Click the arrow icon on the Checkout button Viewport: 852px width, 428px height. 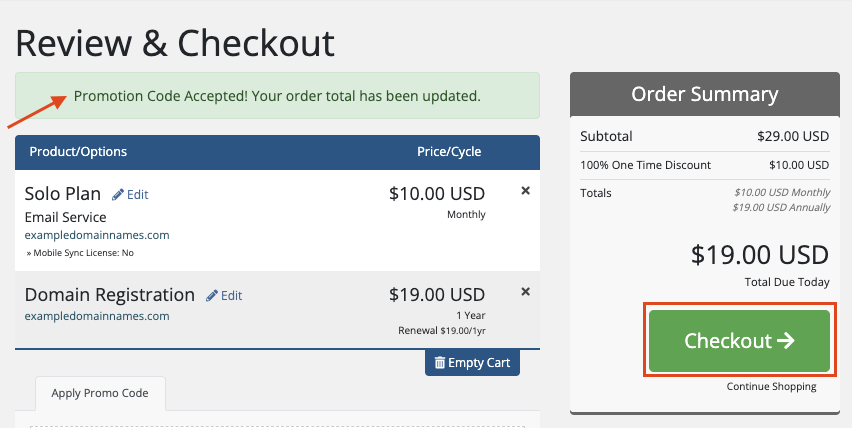785,341
